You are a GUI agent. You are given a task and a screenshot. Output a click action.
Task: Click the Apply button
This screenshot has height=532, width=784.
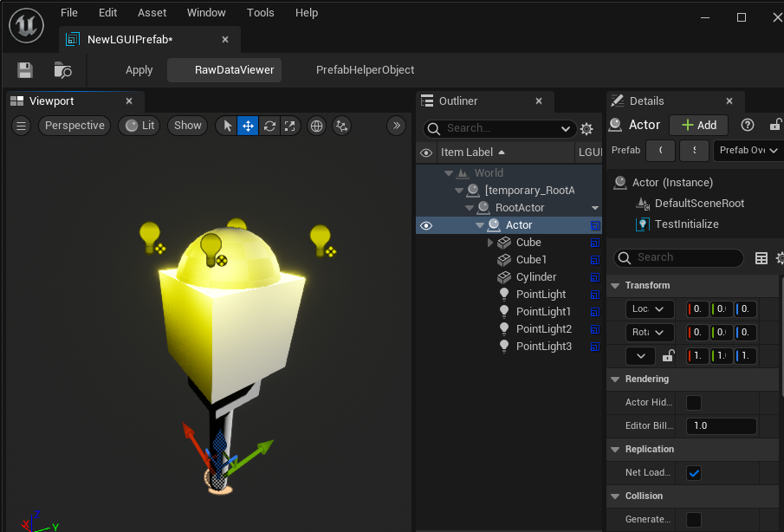click(139, 70)
